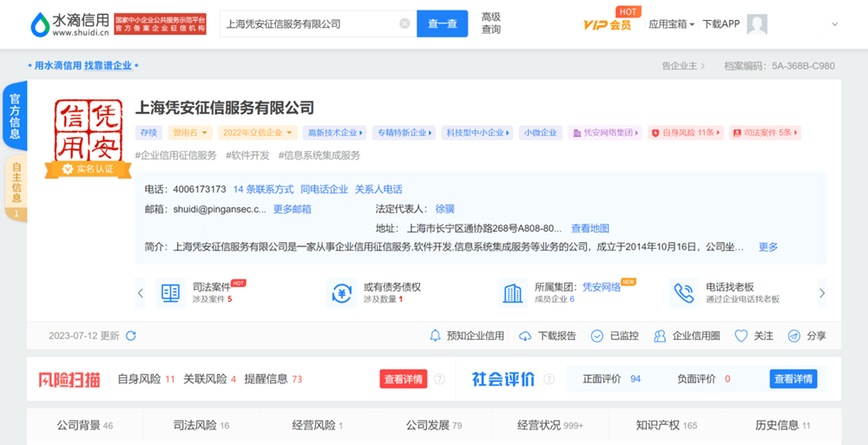Expand the account menu chevron

point(835,24)
